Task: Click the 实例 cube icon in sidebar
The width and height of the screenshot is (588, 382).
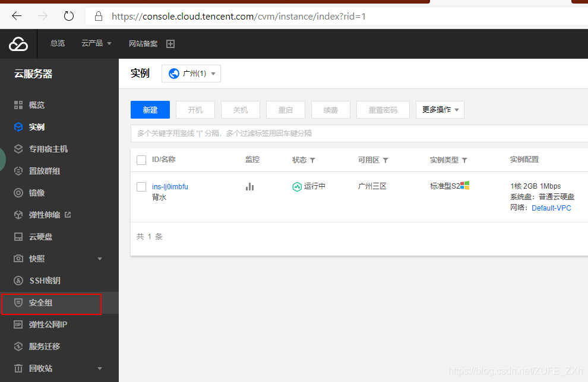Action: click(18, 127)
